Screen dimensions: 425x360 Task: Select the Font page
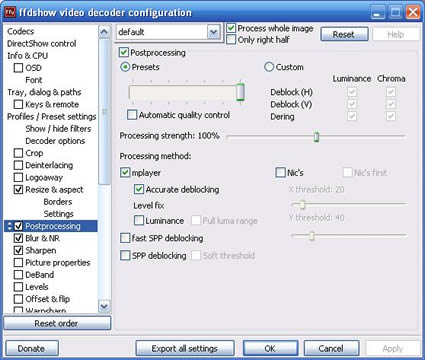pos(34,80)
